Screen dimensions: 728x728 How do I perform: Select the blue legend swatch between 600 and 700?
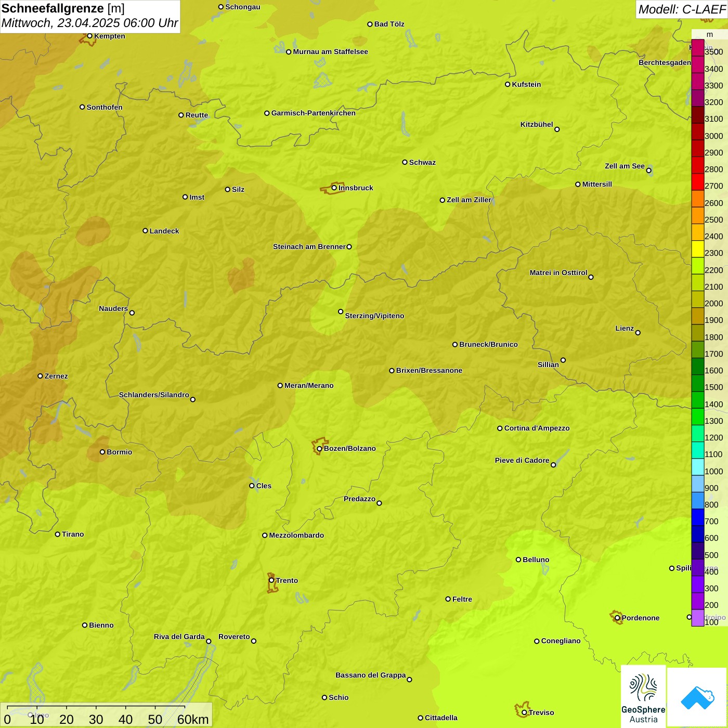(x=698, y=534)
